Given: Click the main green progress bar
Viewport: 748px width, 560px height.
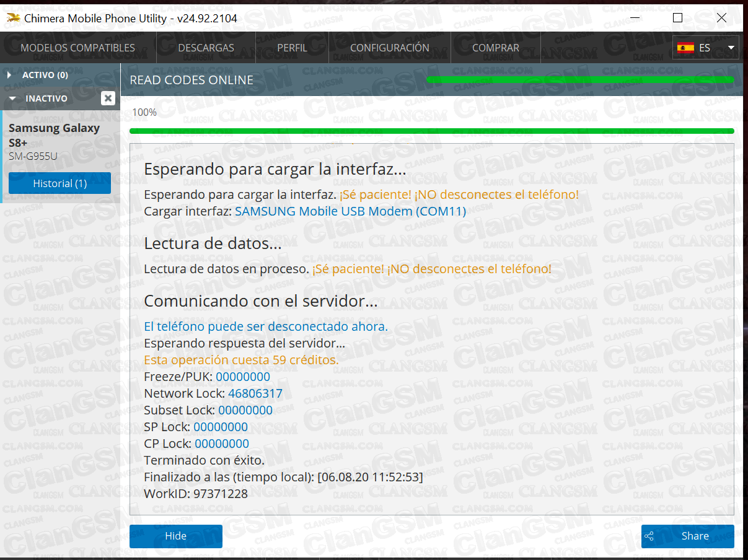Looking at the screenshot, I should click(432, 131).
